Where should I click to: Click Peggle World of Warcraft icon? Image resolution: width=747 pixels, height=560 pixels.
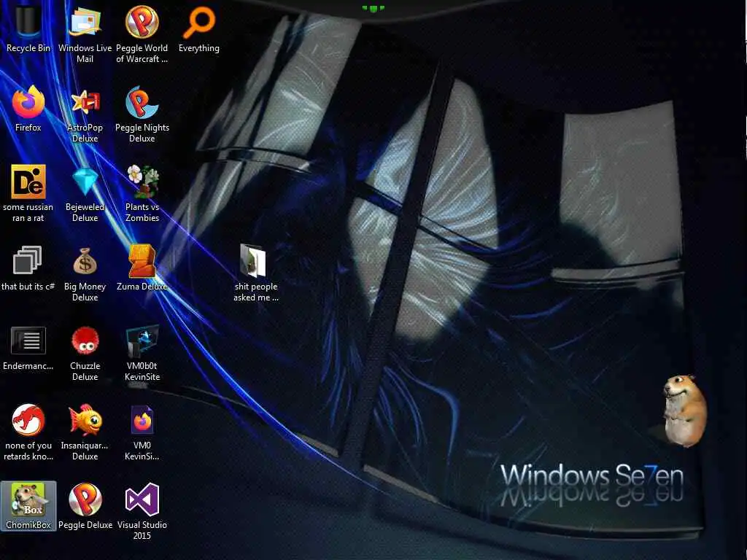(x=142, y=23)
